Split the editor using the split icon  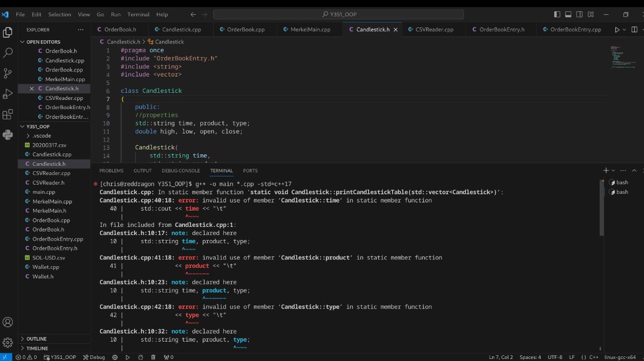[634, 30]
